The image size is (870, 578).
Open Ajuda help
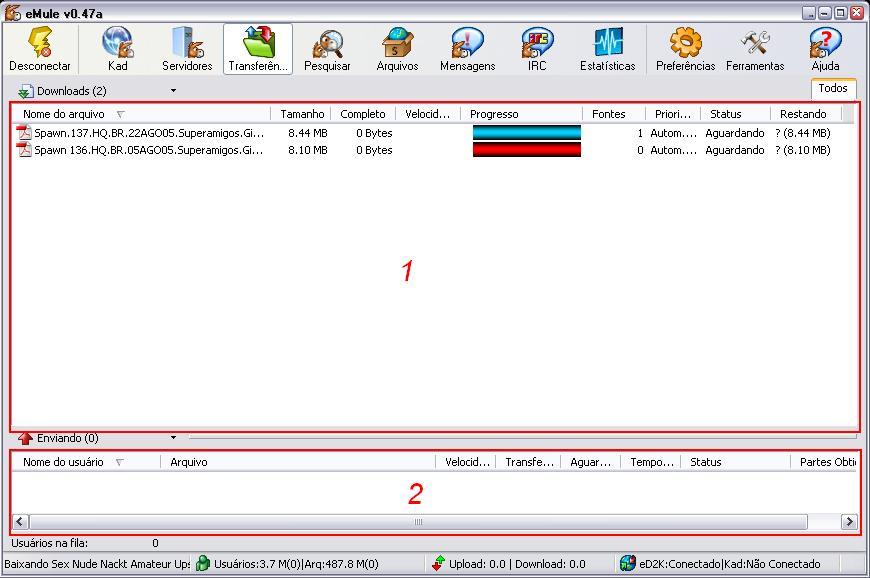826,49
